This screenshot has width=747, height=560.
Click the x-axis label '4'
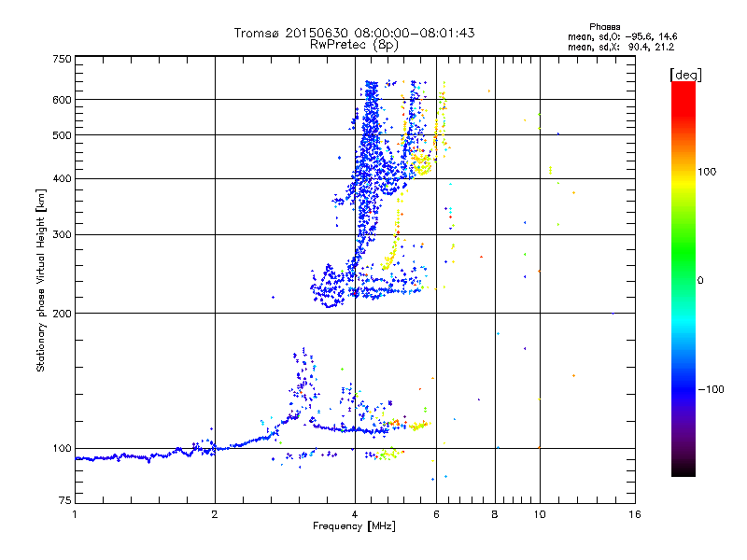click(x=355, y=514)
